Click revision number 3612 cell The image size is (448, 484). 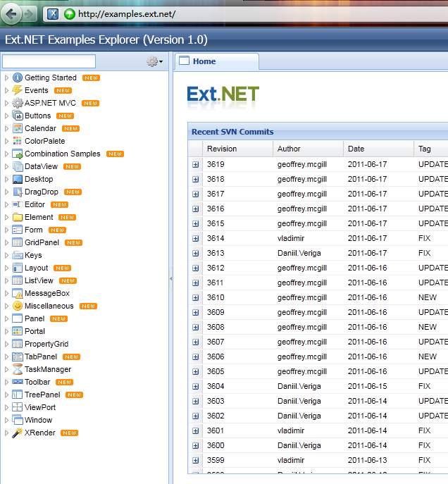click(216, 268)
